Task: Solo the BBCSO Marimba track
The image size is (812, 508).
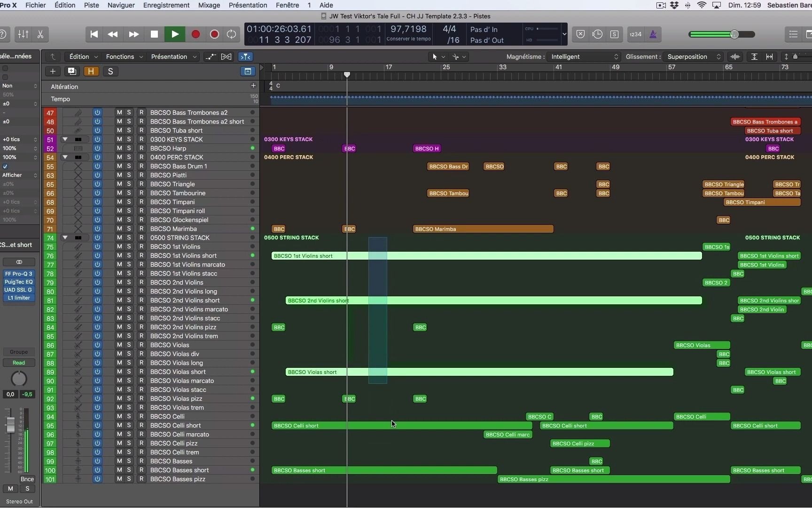Action: click(129, 229)
